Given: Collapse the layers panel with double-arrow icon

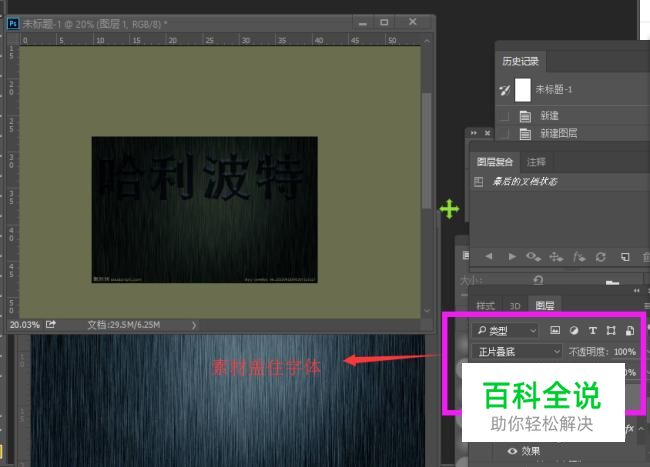Looking at the screenshot, I should tap(637, 290).
